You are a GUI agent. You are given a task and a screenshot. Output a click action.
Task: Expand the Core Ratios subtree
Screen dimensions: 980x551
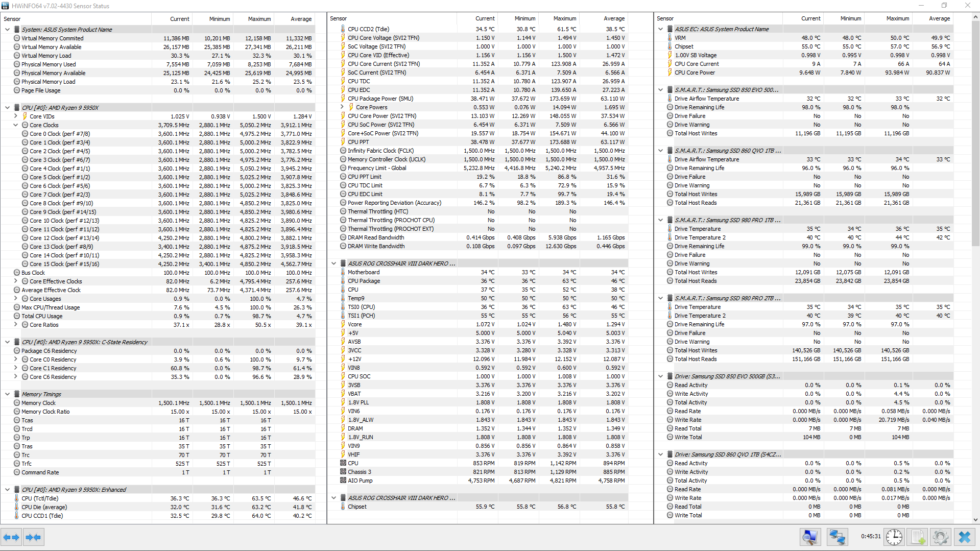coord(16,325)
